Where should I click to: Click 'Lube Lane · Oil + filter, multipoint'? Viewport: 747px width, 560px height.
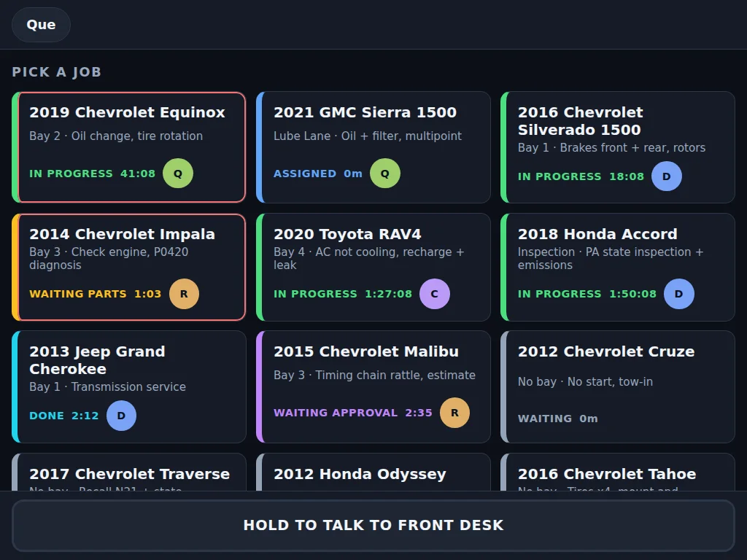(x=368, y=136)
